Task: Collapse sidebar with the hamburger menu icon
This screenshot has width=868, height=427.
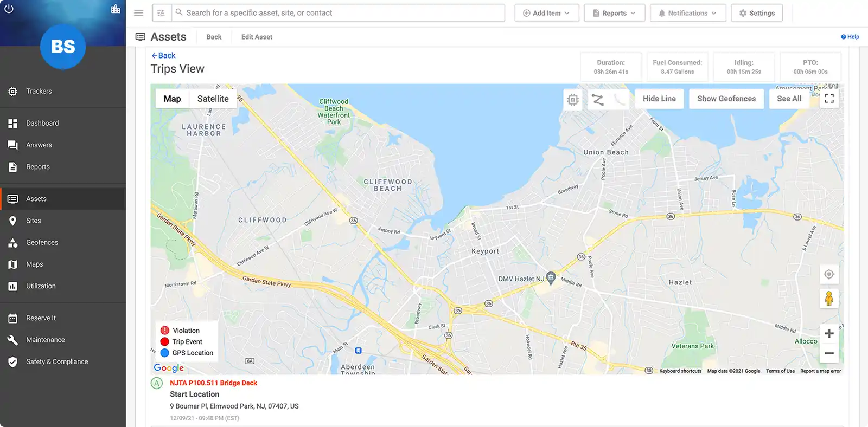Action: [x=139, y=13]
